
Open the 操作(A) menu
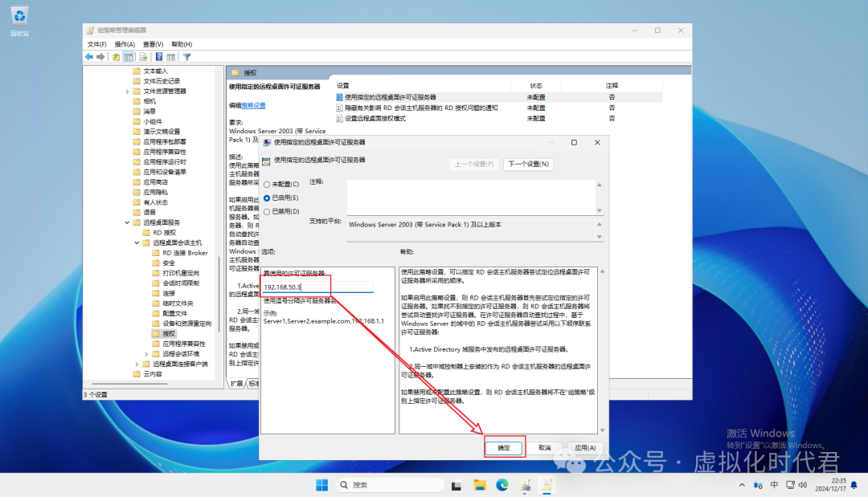click(x=125, y=44)
